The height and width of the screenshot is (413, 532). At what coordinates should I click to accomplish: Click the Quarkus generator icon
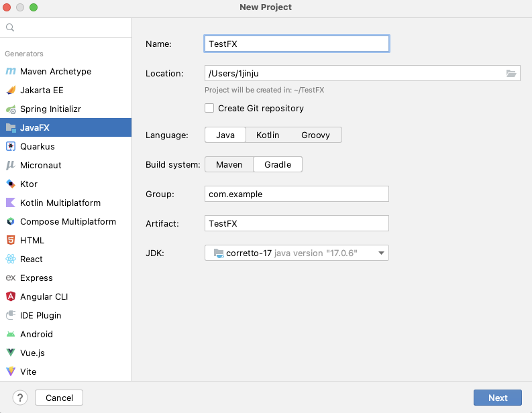[11, 147]
